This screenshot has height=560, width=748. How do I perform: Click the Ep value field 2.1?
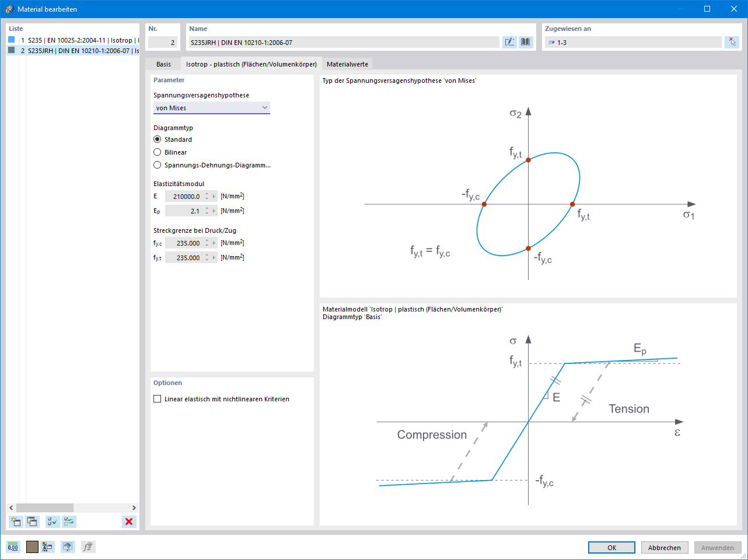point(184,211)
